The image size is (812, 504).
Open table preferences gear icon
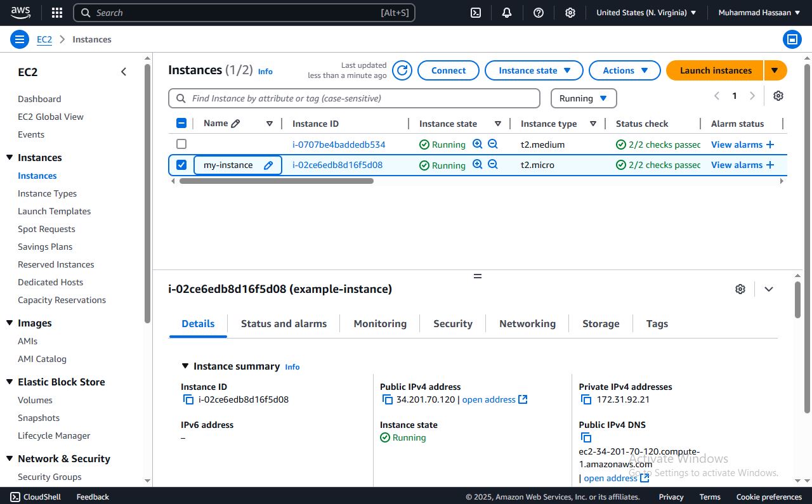[778, 96]
